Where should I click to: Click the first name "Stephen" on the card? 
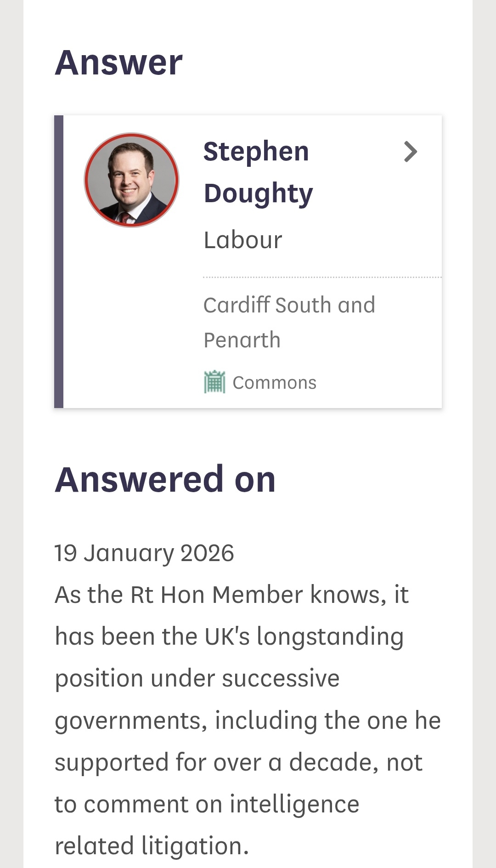click(x=256, y=152)
